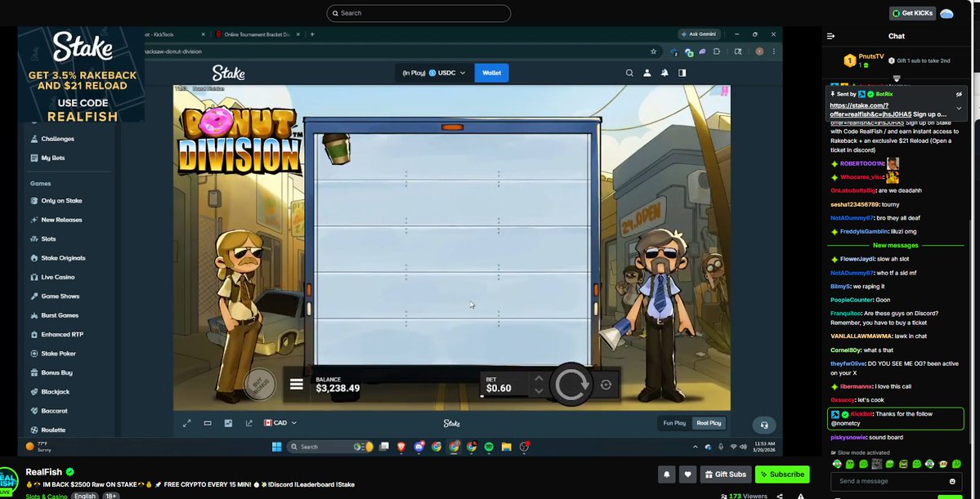Open the autoplay settings next to spin
The width and height of the screenshot is (980, 499).
click(x=606, y=385)
